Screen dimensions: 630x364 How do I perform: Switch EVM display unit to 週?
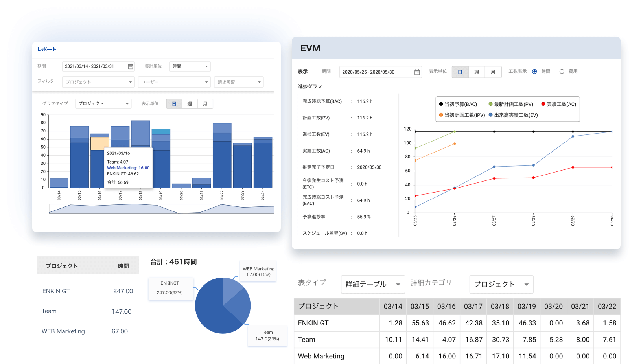pos(477,72)
